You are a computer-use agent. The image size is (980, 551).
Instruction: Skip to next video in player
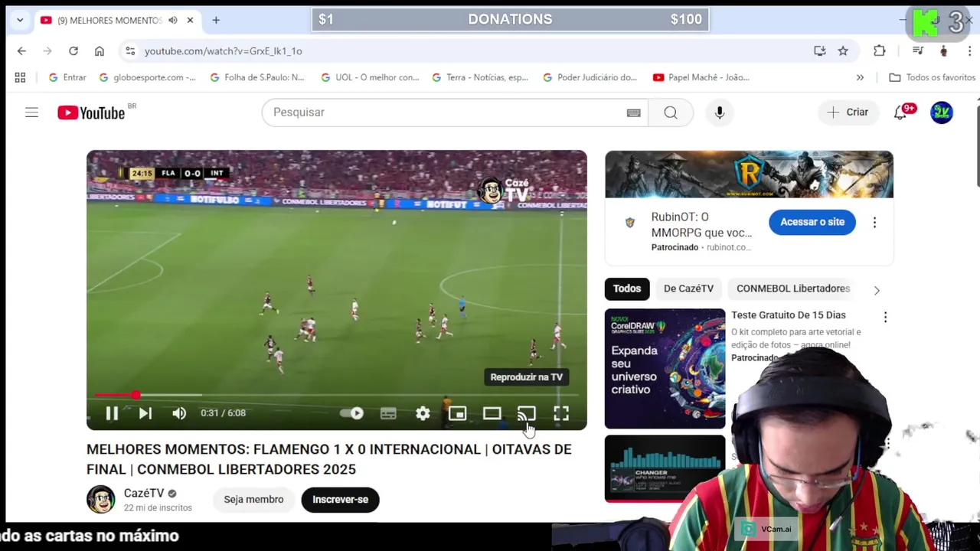pyautogui.click(x=145, y=413)
